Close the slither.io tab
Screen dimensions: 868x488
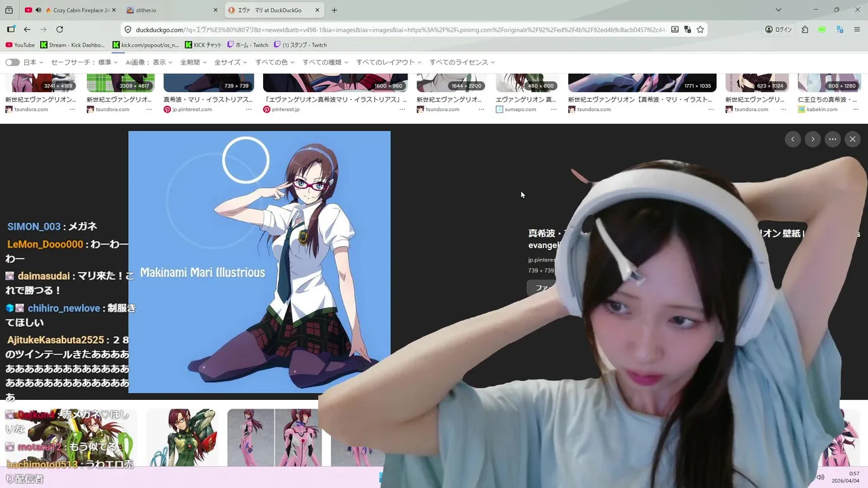point(216,10)
